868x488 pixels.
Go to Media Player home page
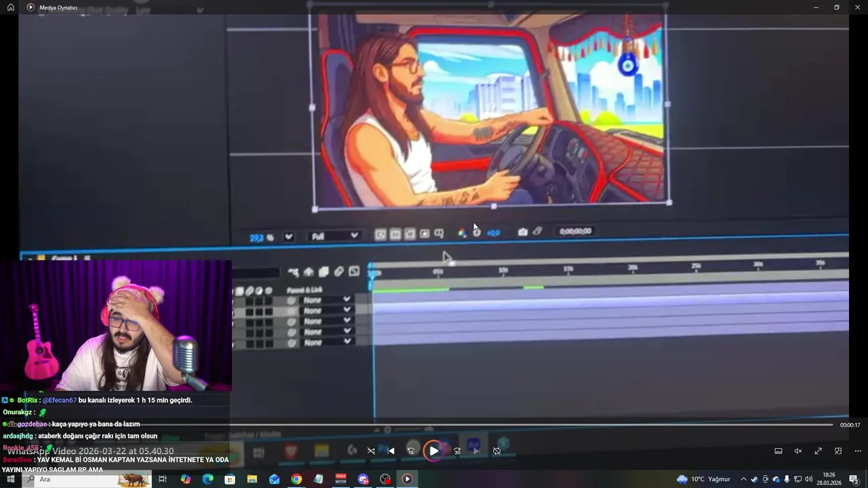coord(11,7)
